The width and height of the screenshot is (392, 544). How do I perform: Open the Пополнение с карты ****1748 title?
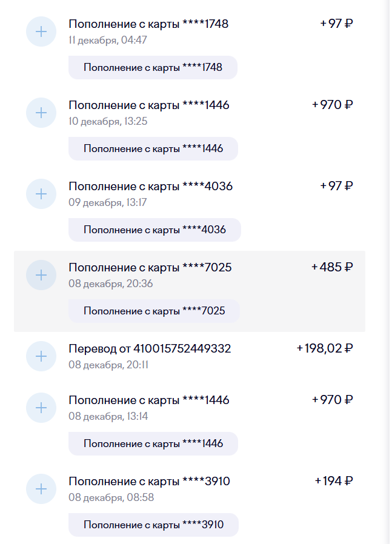click(x=148, y=24)
